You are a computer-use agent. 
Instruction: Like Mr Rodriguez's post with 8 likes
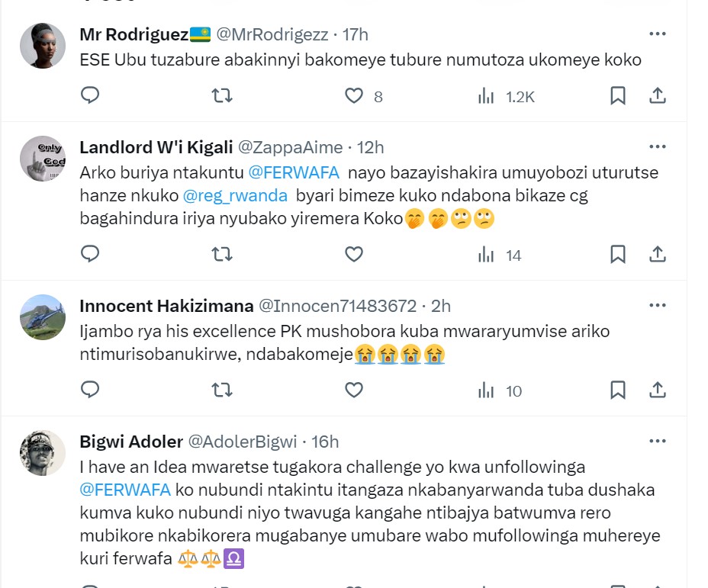click(354, 95)
